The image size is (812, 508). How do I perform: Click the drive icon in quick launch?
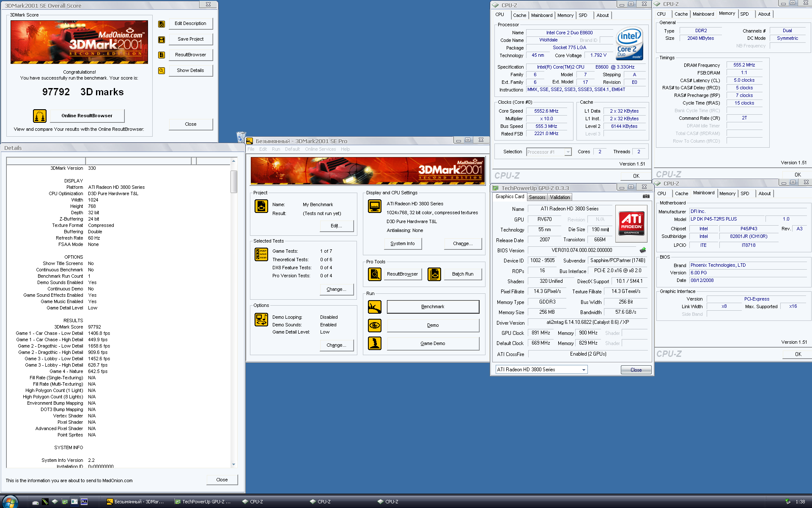(x=36, y=502)
